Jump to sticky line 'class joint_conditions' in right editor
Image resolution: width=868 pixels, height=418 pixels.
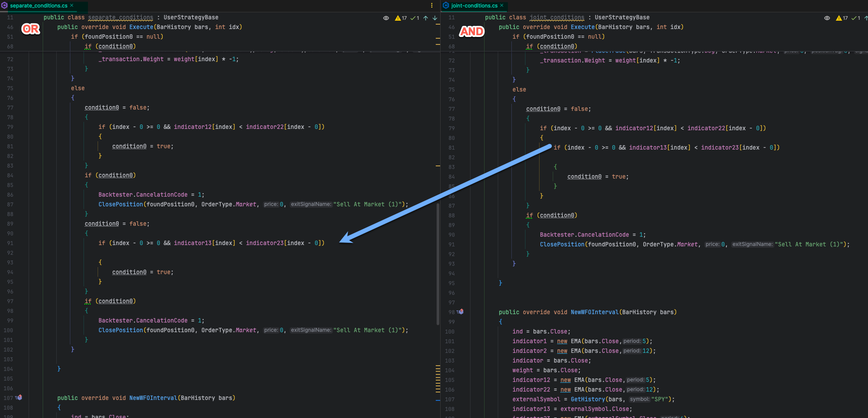pos(567,18)
